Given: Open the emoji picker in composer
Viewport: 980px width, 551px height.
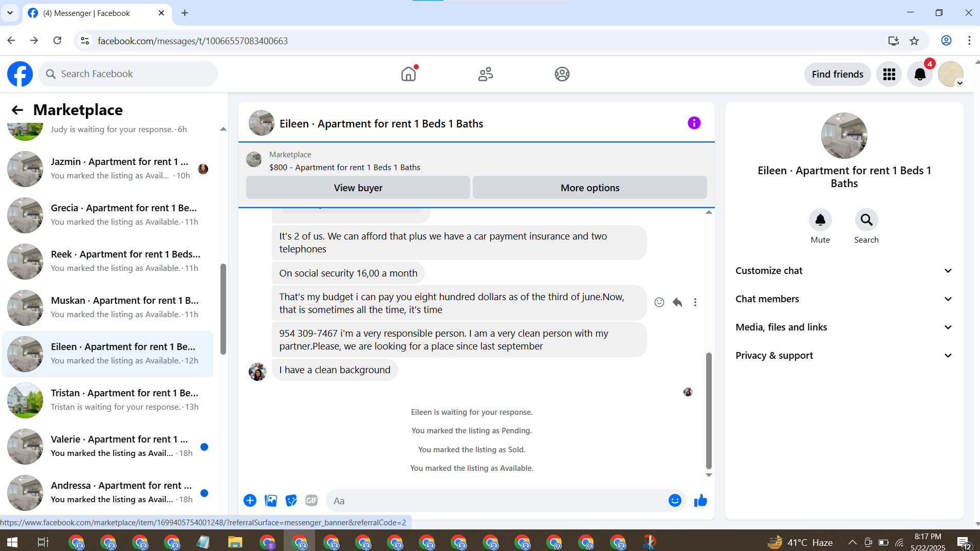Looking at the screenshot, I should [675, 501].
